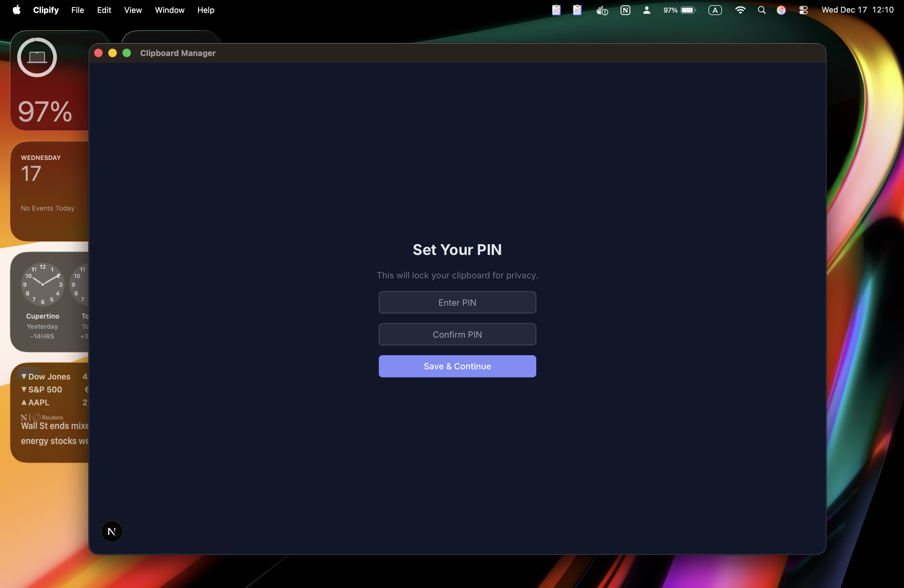Image resolution: width=904 pixels, height=588 pixels.
Task: Open the Clipify application menu
Action: coord(45,10)
